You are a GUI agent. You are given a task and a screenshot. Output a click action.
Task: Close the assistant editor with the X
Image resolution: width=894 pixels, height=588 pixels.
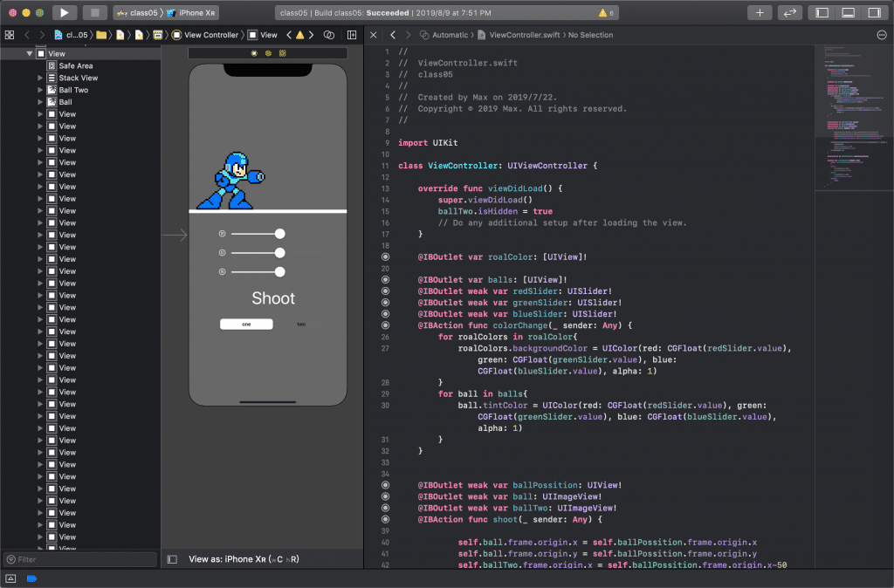pyautogui.click(x=374, y=35)
